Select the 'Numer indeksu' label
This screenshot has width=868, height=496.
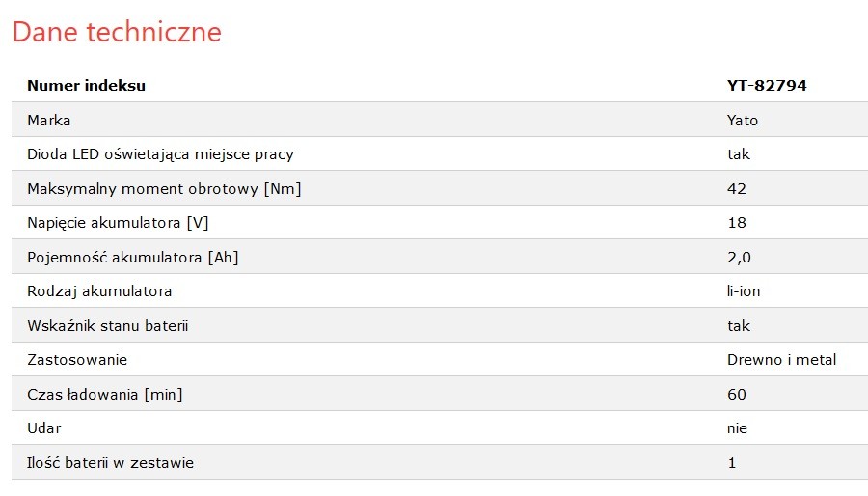(x=87, y=85)
